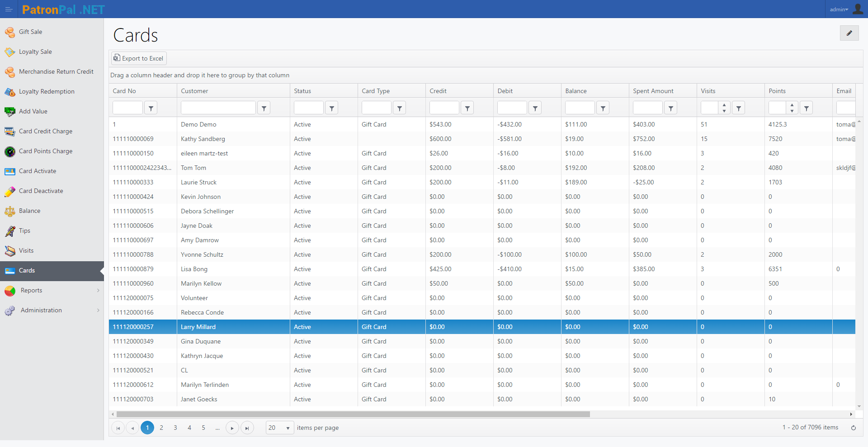Click the Add Value icon
Image resolution: width=868 pixels, height=447 pixels.
[x=10, y=112]
